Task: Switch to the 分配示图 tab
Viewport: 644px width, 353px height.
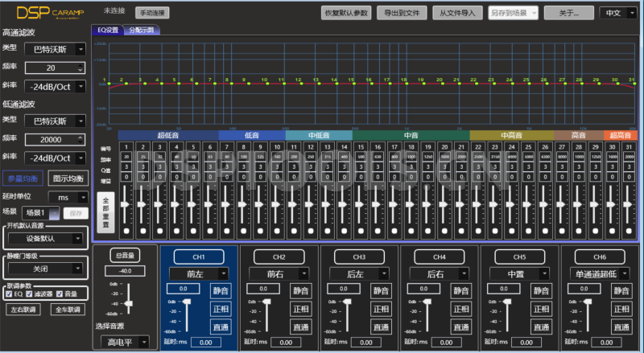Action: (x=143, y=30)
